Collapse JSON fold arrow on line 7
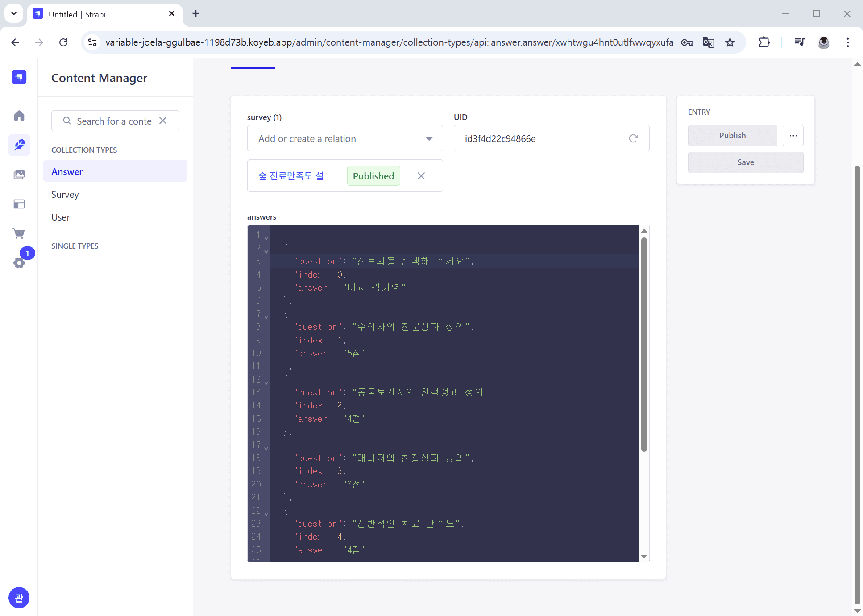This screenshot has height=616, width=863. pyautogui.click(x=266, y=317)
